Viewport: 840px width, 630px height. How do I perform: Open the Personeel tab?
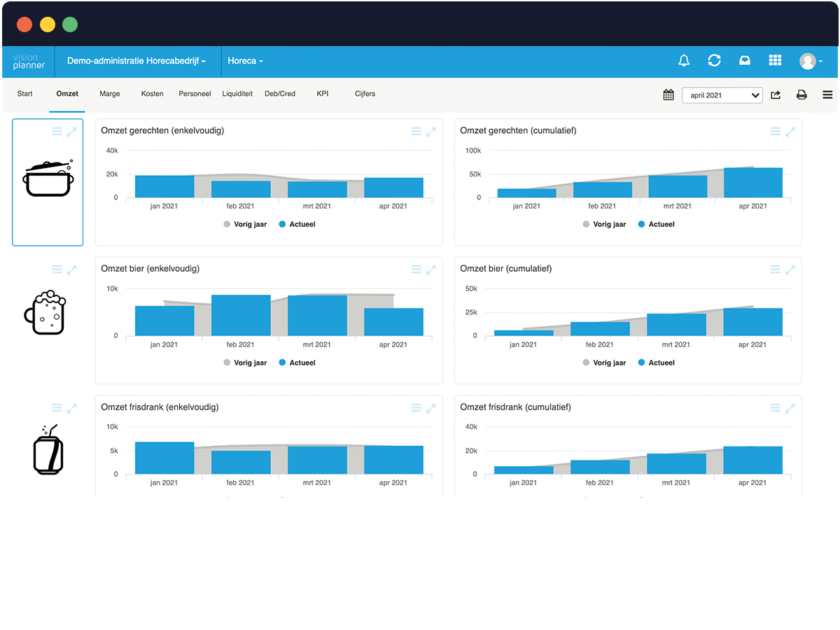coord(195,94)
